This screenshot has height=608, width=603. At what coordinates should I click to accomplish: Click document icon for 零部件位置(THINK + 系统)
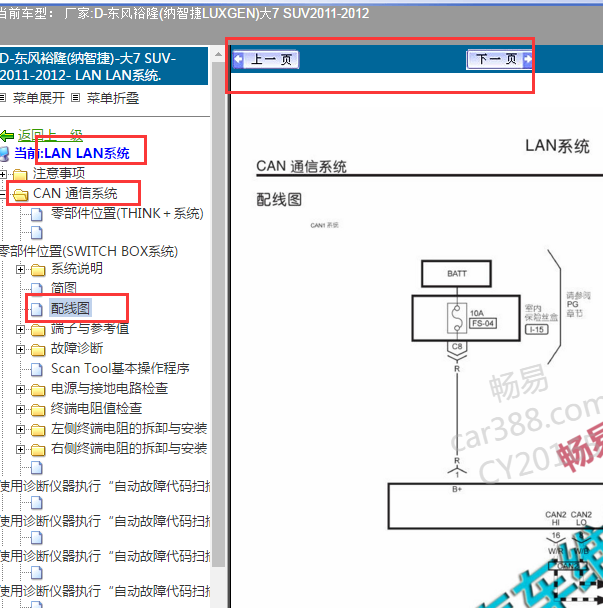point(37,214)
